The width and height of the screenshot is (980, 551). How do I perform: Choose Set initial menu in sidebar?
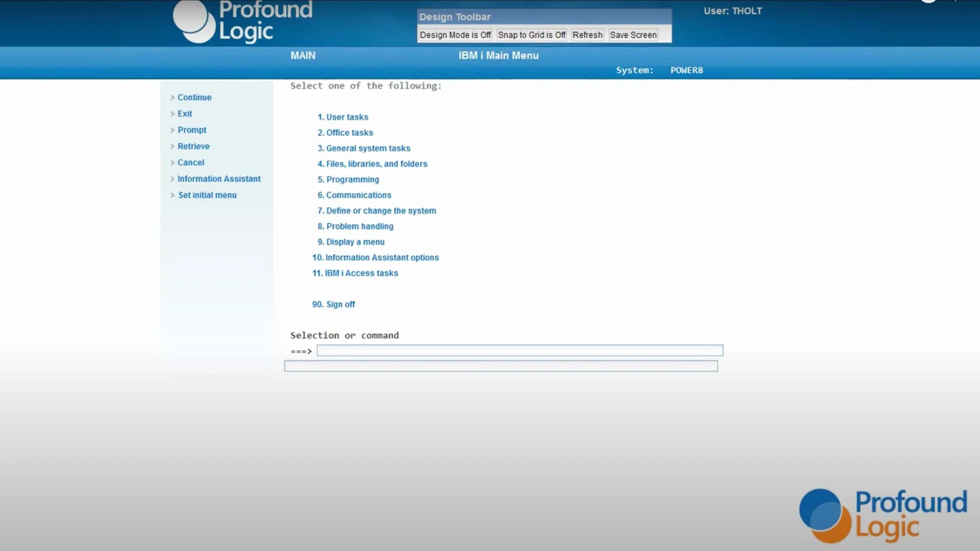pyautogui.click(x=207, y=195)
